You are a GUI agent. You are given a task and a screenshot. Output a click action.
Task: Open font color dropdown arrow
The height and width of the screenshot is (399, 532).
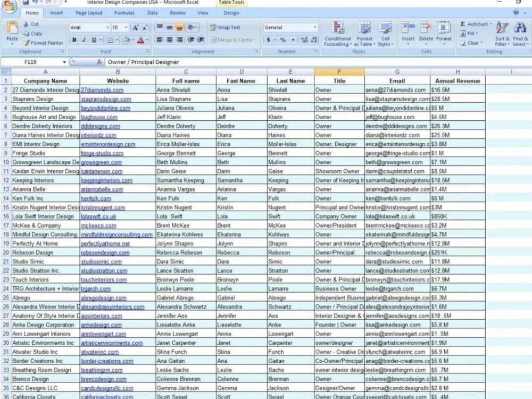pos(147,40)
